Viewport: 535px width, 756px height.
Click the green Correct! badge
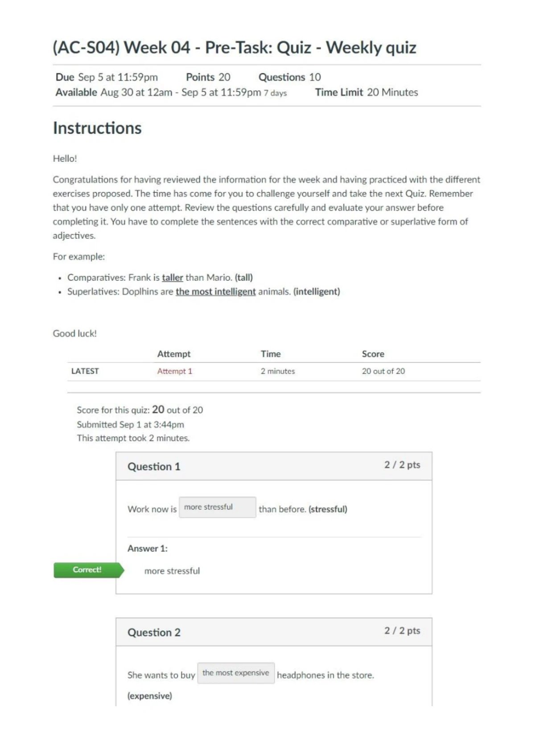tap(87, 570)
